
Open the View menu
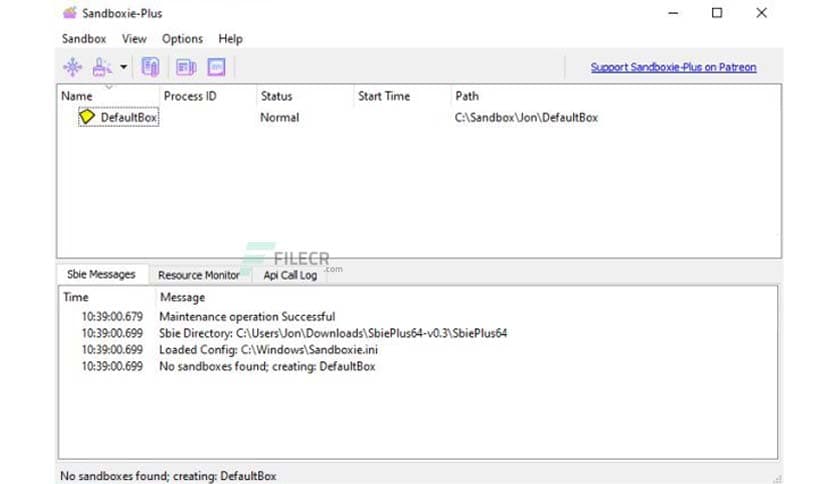[134, 39]
